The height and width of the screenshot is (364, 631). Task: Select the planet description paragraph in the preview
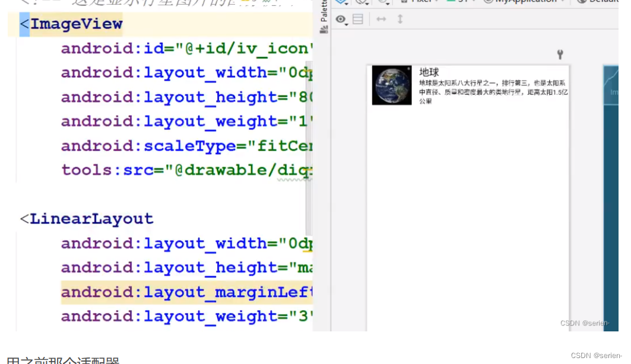(x=493, y=92)
